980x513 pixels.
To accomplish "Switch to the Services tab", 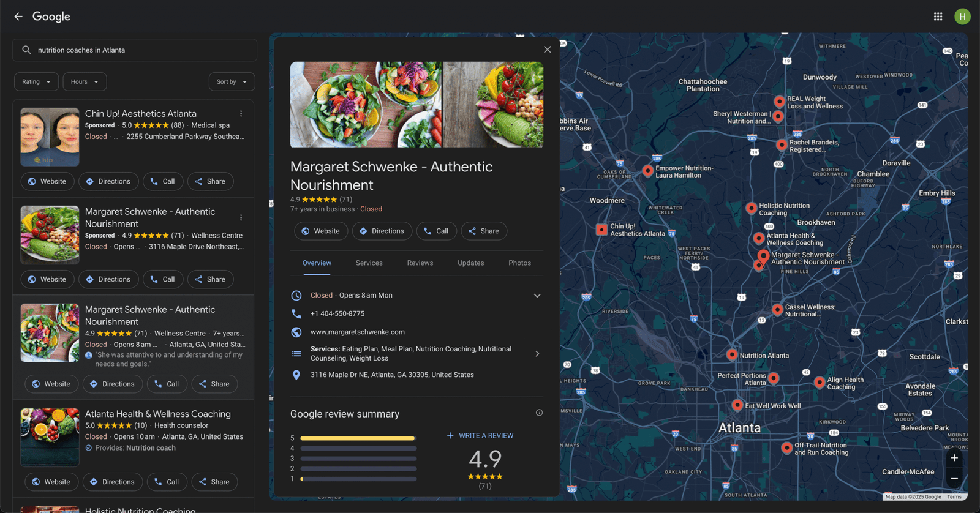I will (x=369, y=263).
